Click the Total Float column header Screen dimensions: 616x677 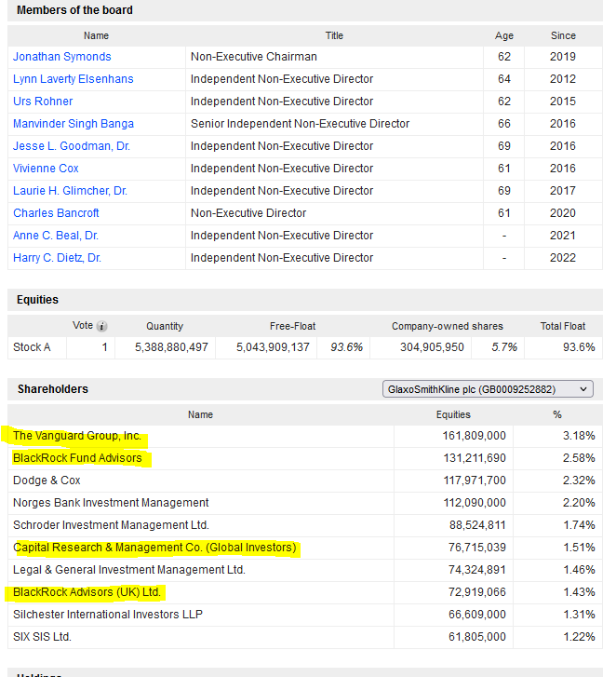pos(563,327)
